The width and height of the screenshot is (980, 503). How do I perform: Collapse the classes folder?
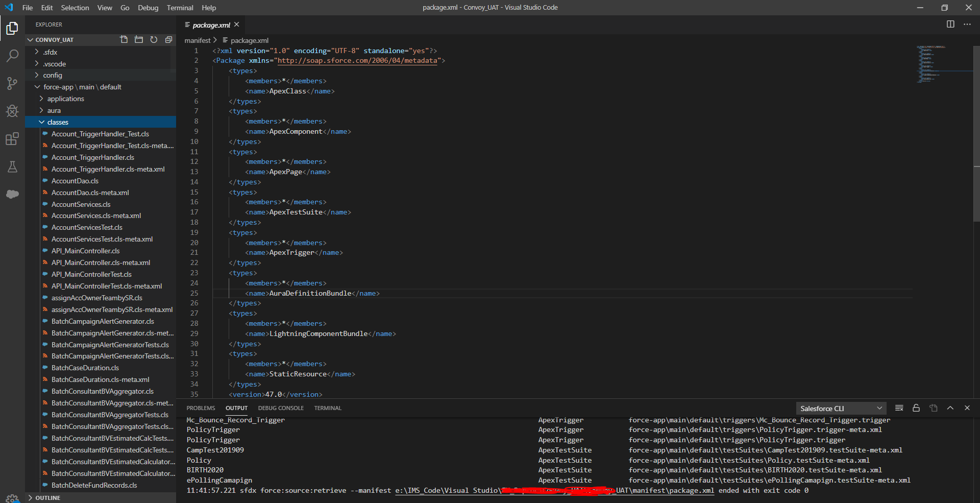pyautogui.click(x=58, y=122)
